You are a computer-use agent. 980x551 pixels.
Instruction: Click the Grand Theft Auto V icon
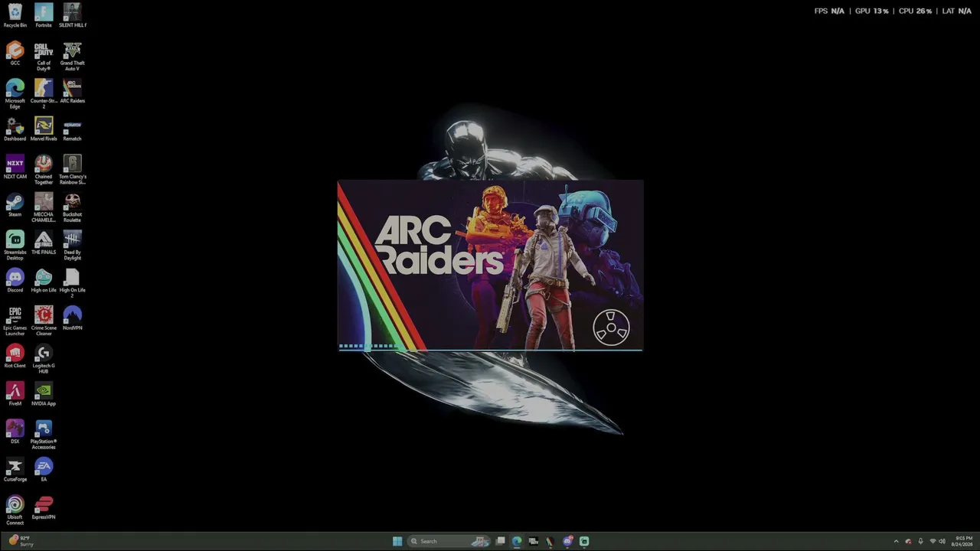click(x=72, y=57)
